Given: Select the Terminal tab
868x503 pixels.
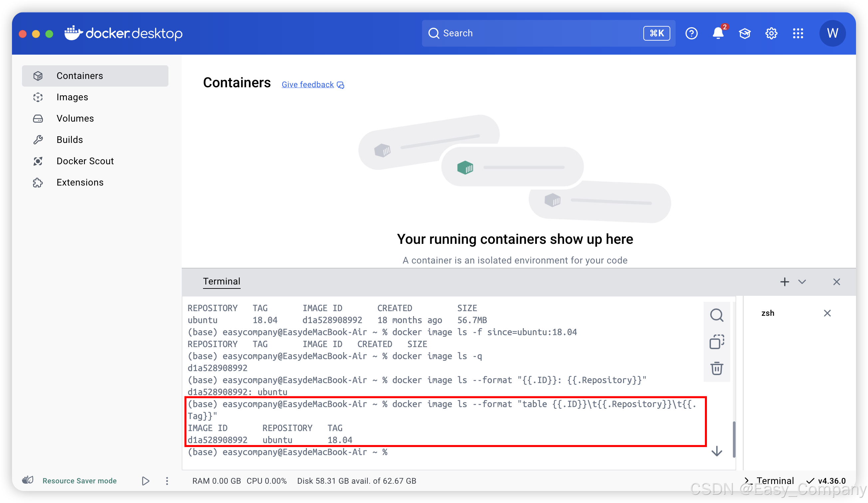Looking at the screenshot, I should pos(221,281).
